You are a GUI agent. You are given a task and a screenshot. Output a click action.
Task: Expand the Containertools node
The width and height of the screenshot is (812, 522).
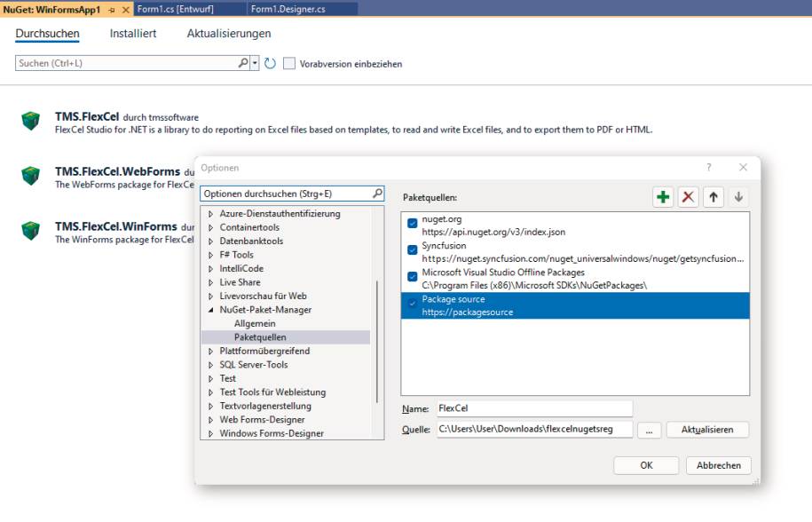(211, 227)
